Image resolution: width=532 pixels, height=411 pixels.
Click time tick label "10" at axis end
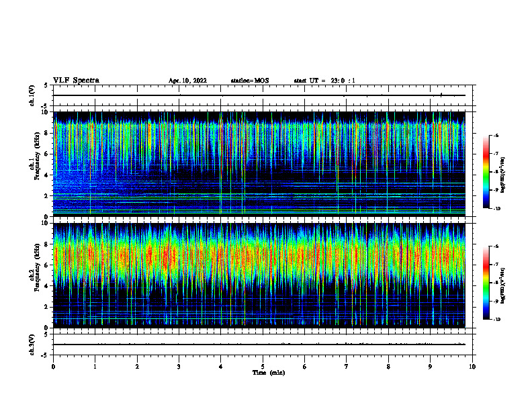pyautogui.click(x=472, y=367)
